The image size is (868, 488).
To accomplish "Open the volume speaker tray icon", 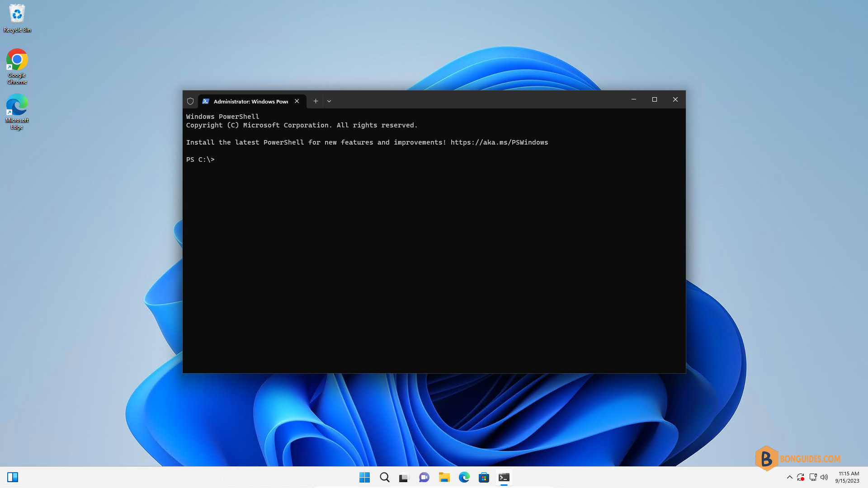I will [x=824, y=477].
